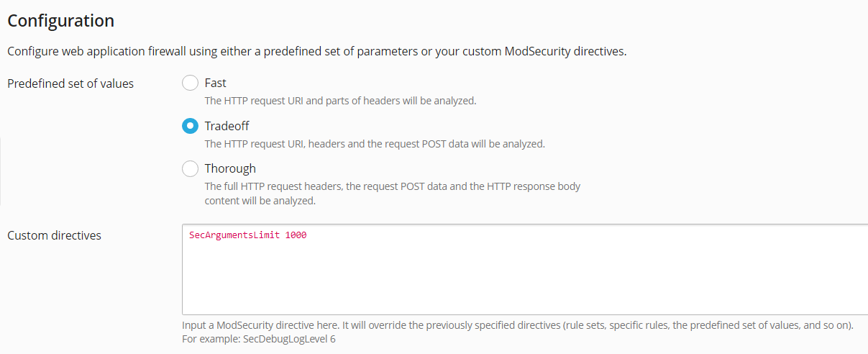Image resolution: width=868 pixels, height=354 pixels.
Task: Click the "Thorough" option label
Action: [230, 168]
